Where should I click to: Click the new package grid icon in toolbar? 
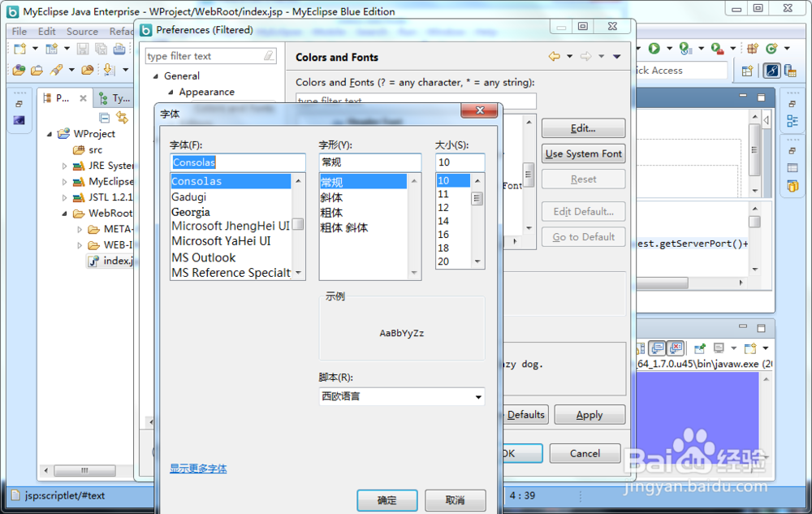tap(753, 49)
